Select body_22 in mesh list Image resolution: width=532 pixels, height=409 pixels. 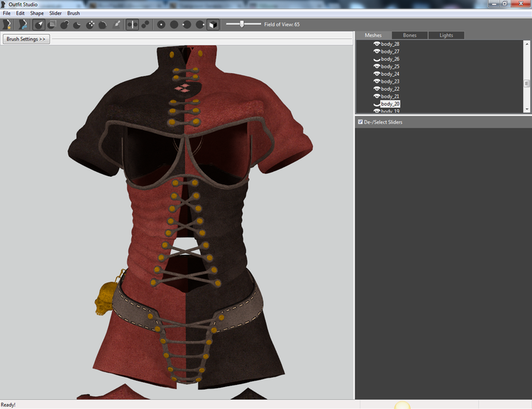click(390, 89)
